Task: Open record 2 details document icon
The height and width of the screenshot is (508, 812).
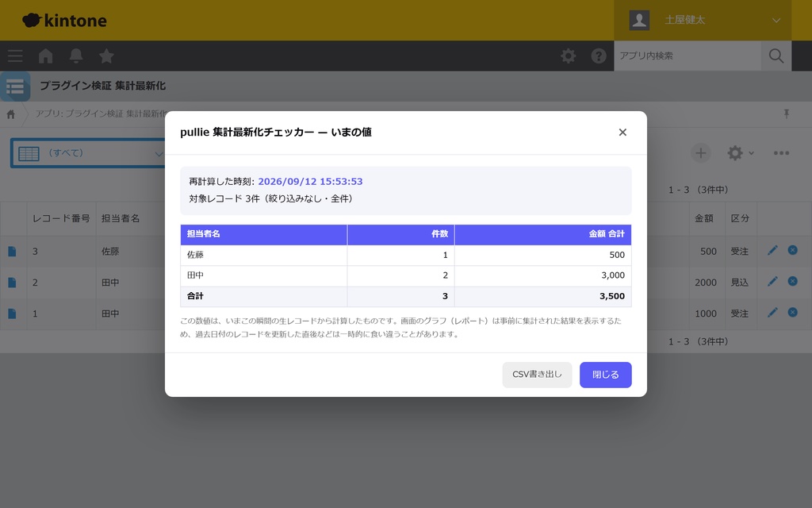Action: pos(13,283)
